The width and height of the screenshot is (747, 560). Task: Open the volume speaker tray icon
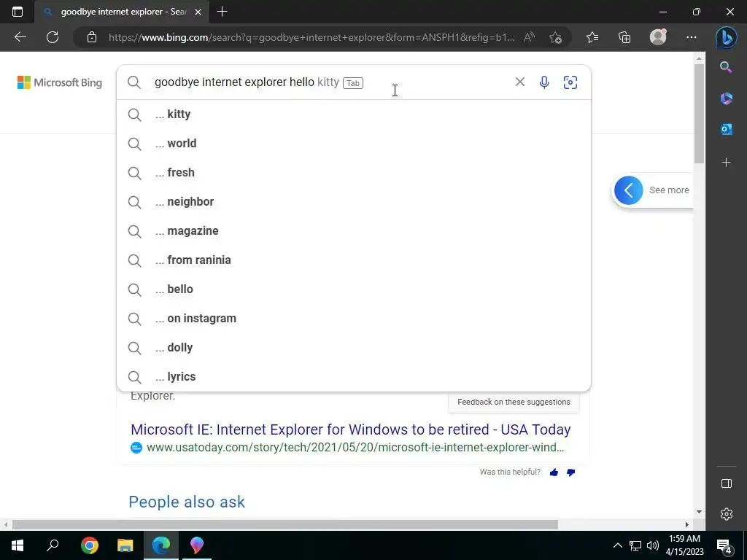tap(653, 545)
